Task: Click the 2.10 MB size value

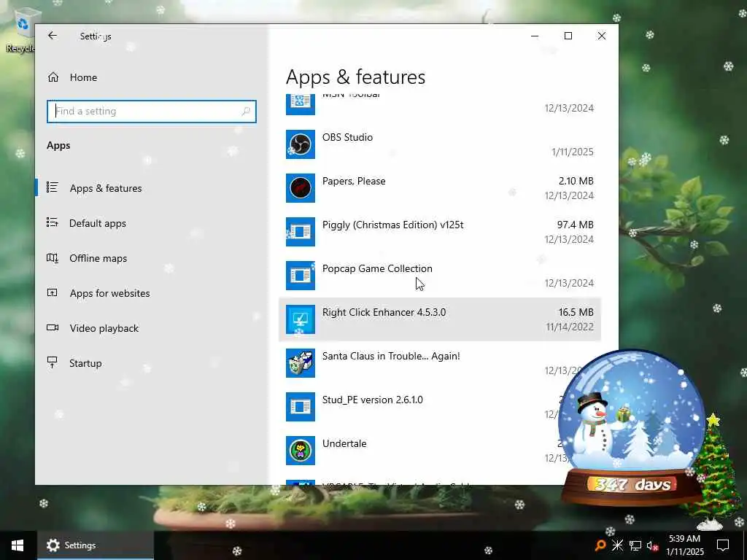Action: tap(576, 181)
